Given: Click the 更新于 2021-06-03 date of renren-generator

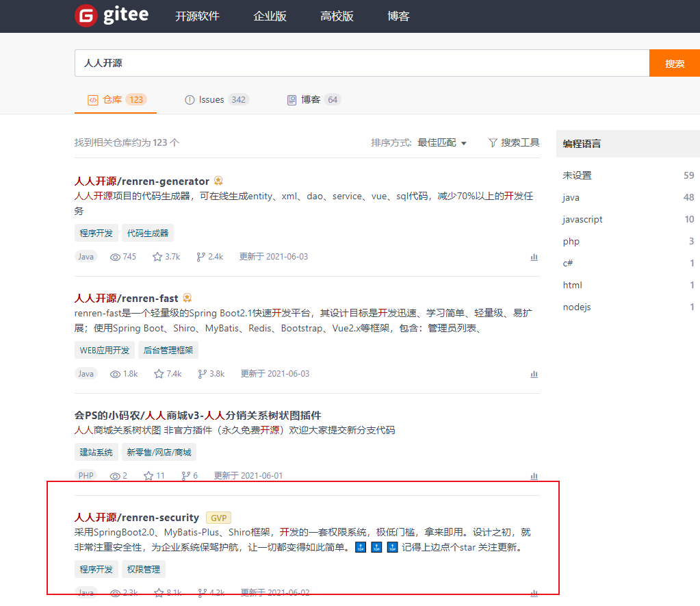Looking at the screenshot, I should point(274,257).
